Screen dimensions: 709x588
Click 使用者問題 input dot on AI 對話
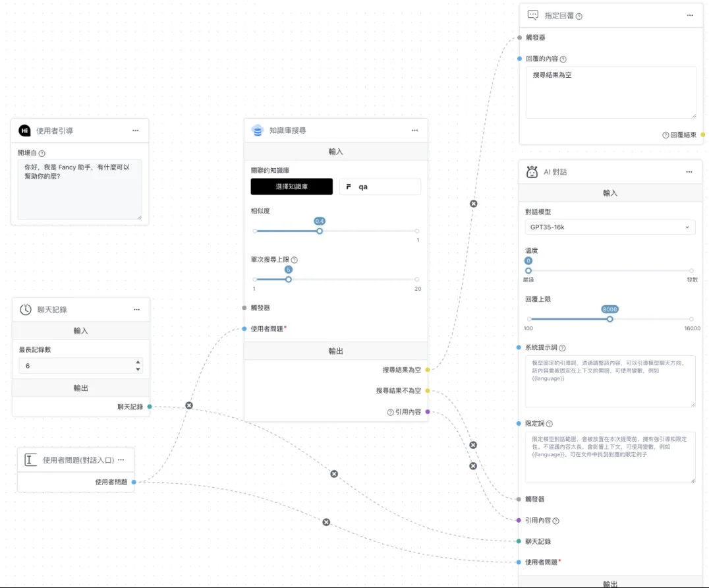[x=519, y=562]
